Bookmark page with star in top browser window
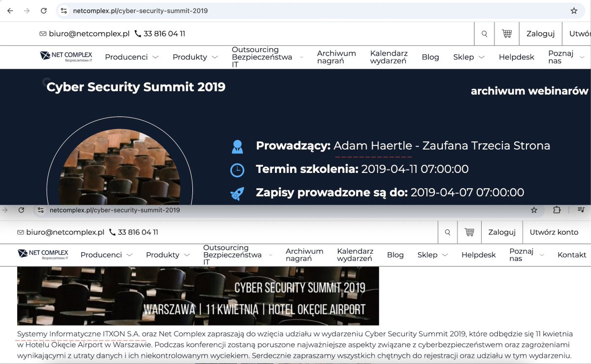This screenshot has width=591, height=364. point(574,11)
